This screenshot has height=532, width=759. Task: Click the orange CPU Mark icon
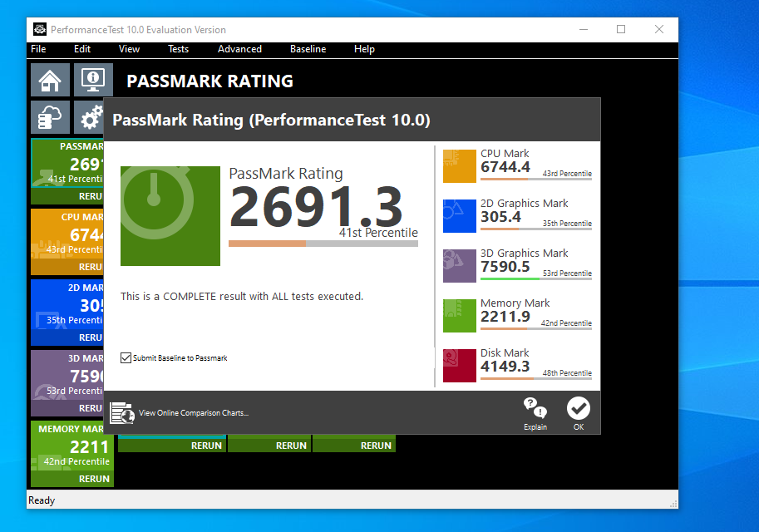tap(460, 166)
